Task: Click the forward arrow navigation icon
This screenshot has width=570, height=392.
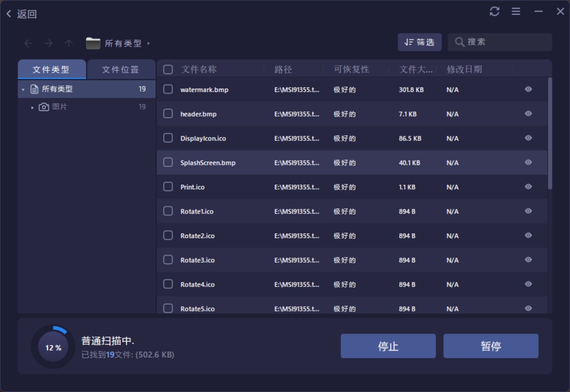Action: coord(48,43)
